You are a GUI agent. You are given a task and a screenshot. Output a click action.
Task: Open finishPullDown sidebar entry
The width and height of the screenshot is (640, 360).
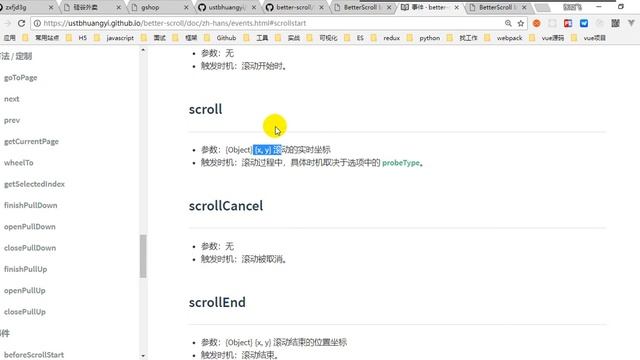(31, 205)
